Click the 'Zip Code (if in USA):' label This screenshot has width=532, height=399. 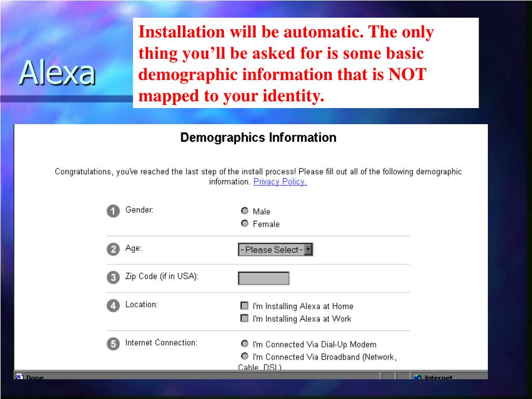pyautogui.click(x=162, y=276)
